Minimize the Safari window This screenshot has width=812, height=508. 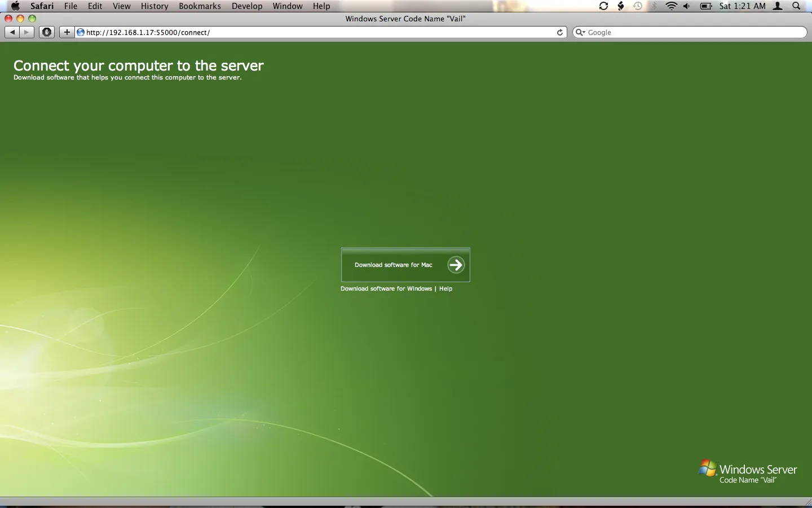click(x=20, y=19)
